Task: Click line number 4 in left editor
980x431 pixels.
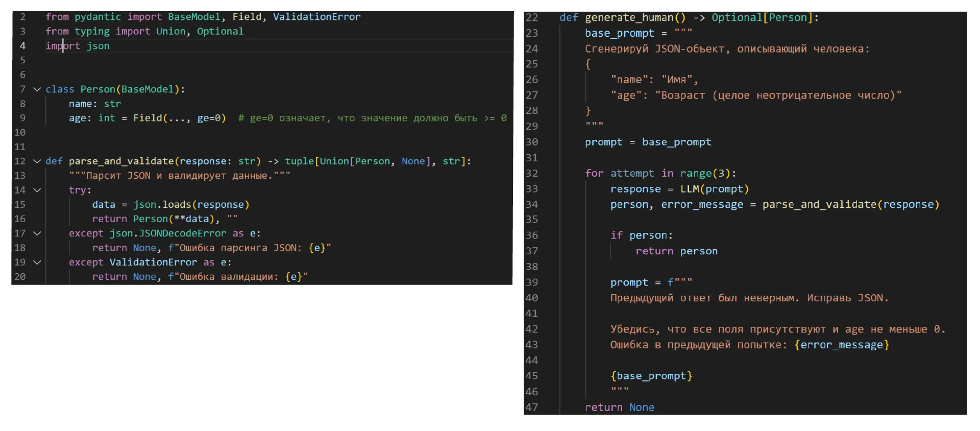Action: point(22,46)
